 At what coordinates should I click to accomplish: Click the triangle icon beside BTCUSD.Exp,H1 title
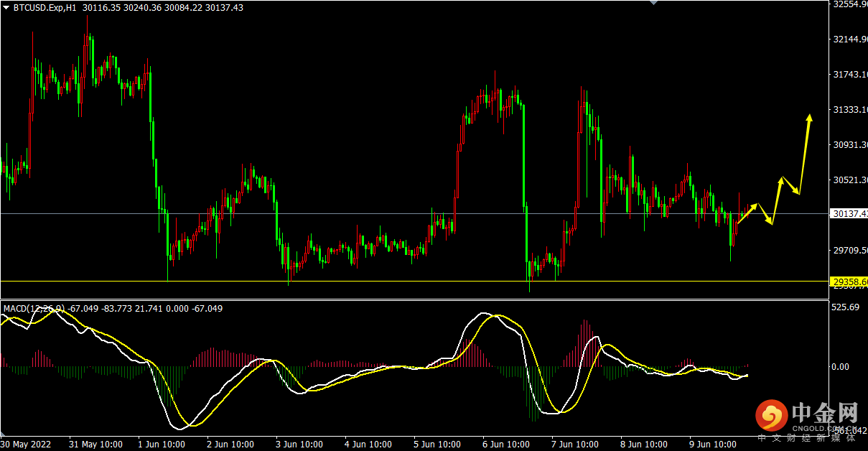pos(6,7)
